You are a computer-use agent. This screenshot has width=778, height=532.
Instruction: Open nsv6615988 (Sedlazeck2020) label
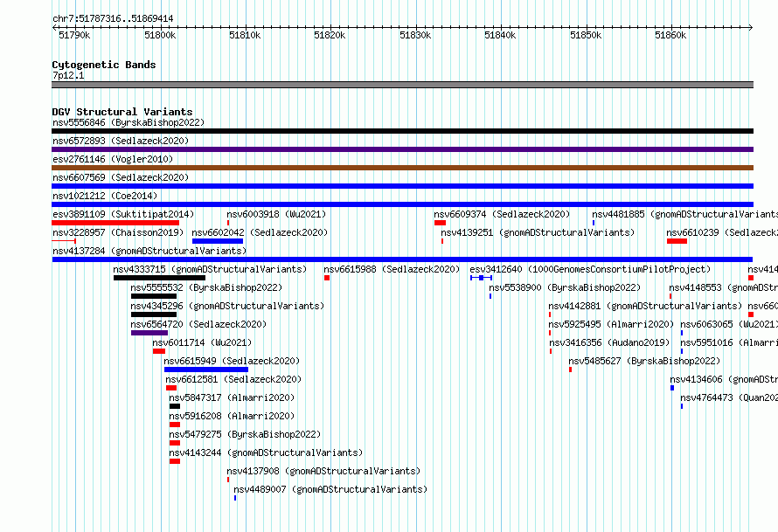[x=392, y=269]
